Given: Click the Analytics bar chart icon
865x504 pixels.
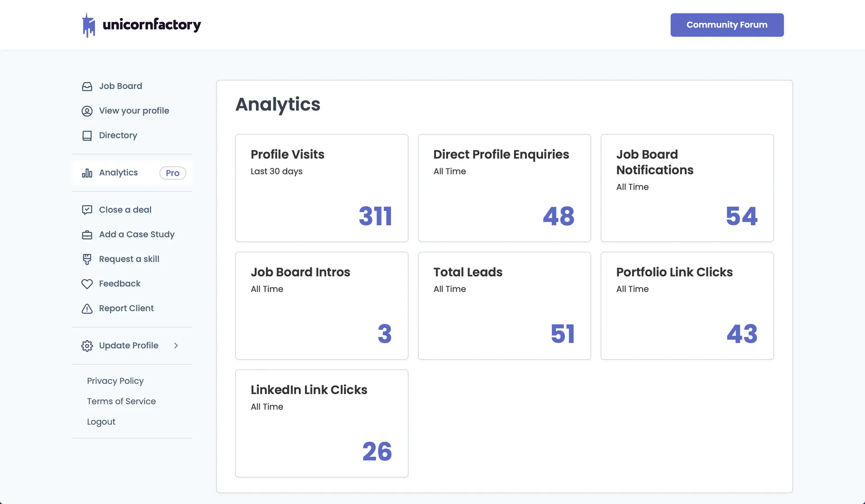Looking at the screenshot, I should [x=87, y=173].
